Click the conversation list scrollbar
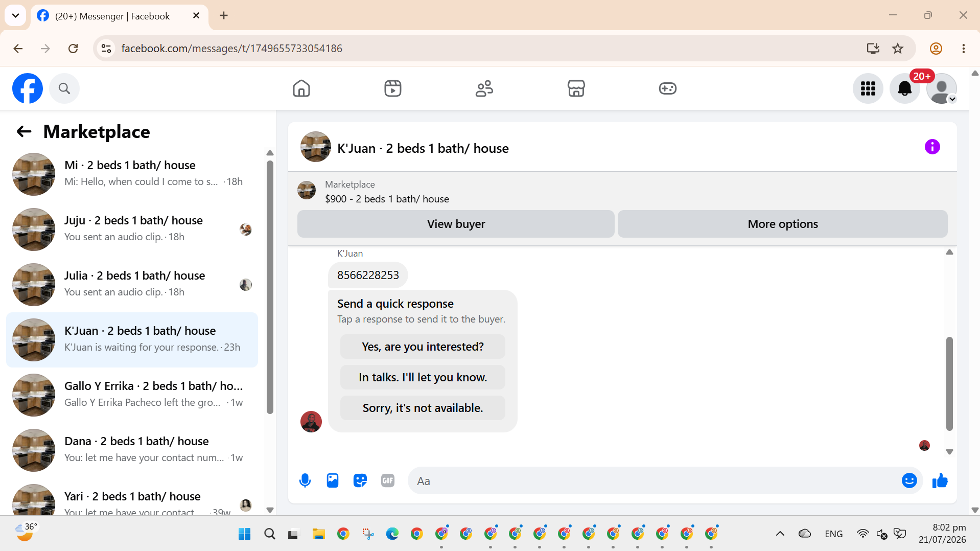The image size is (980, 551). pyautogui.click(x=270, y=287)
